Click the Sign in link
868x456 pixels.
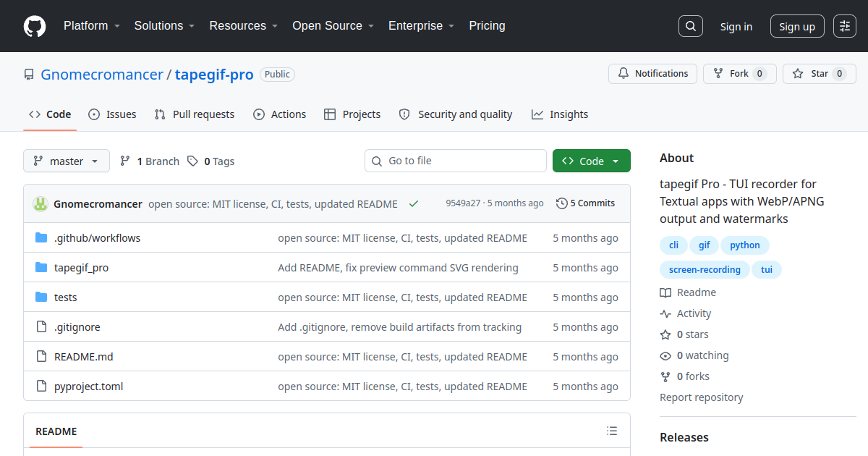(736, 27)
